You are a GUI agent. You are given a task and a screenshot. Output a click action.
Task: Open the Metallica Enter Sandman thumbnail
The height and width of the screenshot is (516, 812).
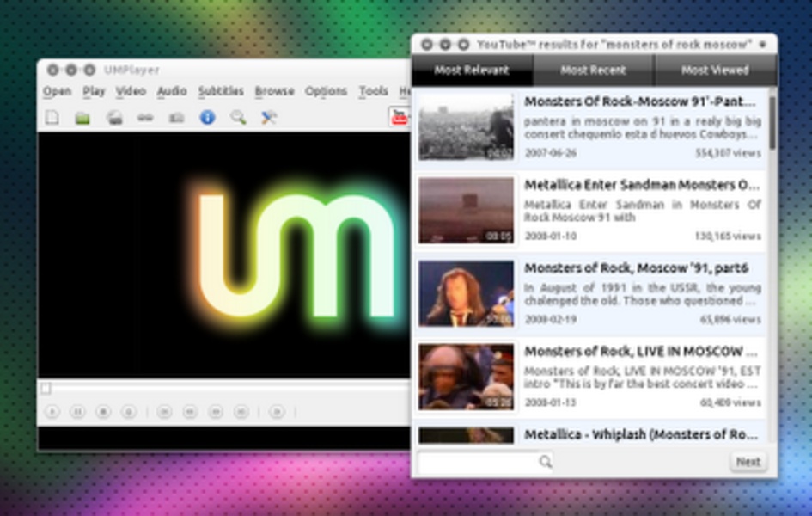pyautogui.click(x=466, y=210)
